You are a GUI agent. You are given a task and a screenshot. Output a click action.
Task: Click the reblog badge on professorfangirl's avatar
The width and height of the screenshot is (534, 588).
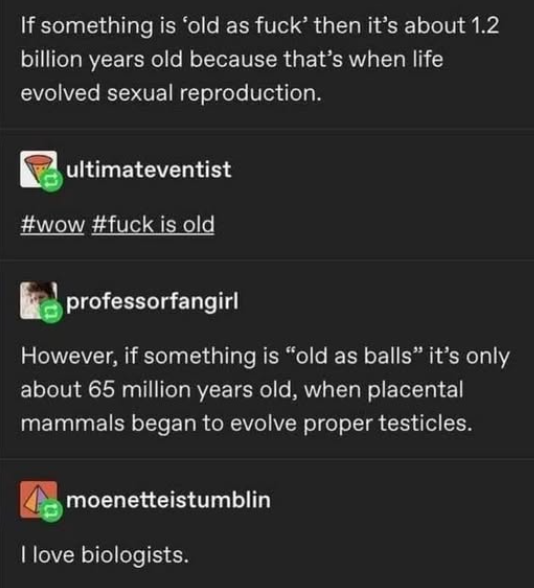tap(51, 312)
